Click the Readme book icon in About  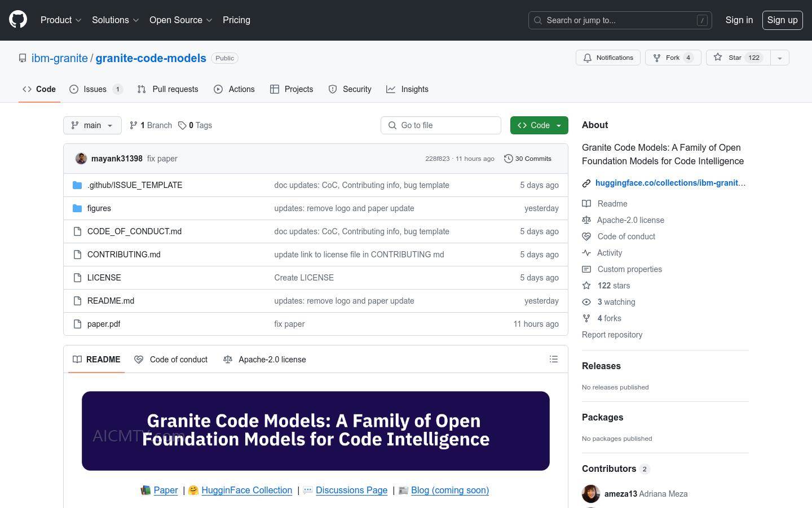click(586, 204)
